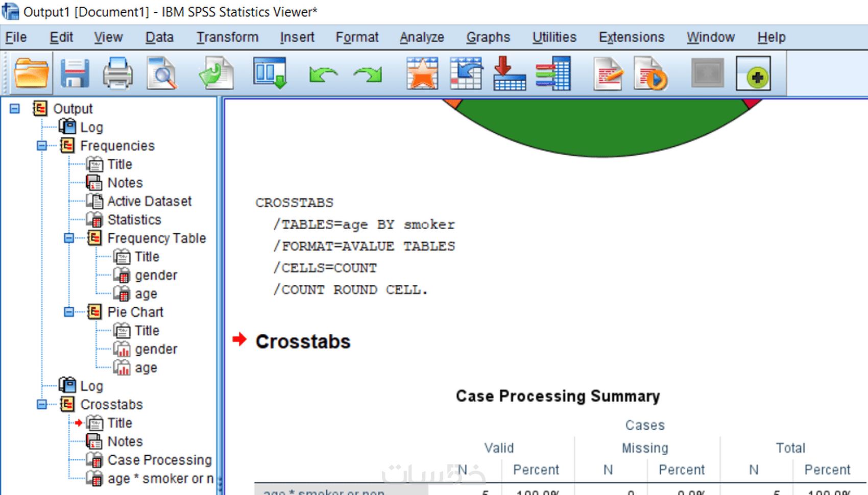The height and width of the screenshot is (495, 868).
Task: Click the Save floppy disk icon
Action: (75, 74)
